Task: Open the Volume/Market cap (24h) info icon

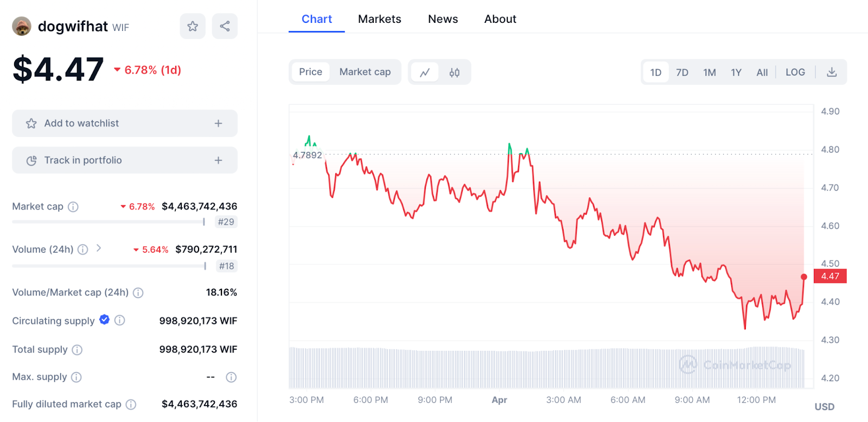Action: pos(138,293)
